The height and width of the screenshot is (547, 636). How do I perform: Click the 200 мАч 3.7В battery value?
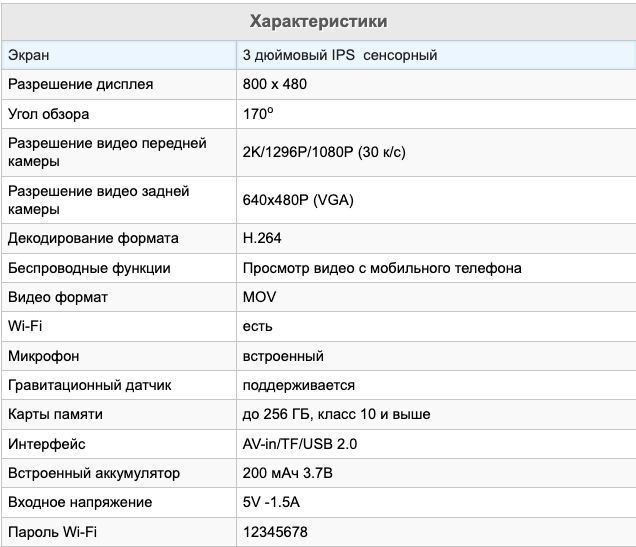pos(288,473)
